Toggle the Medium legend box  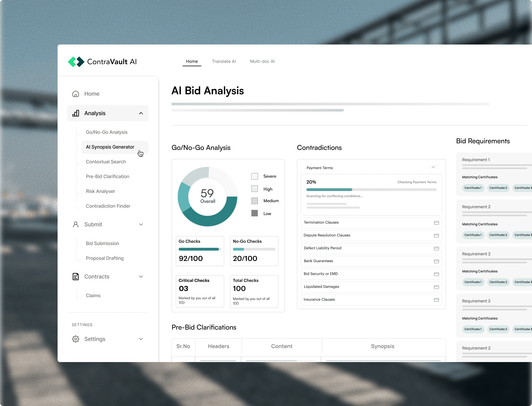(x=254, y=201)
